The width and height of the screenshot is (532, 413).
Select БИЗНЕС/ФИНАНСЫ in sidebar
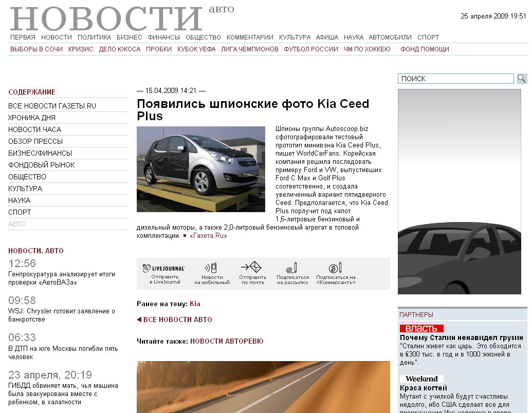click(40, 153)
